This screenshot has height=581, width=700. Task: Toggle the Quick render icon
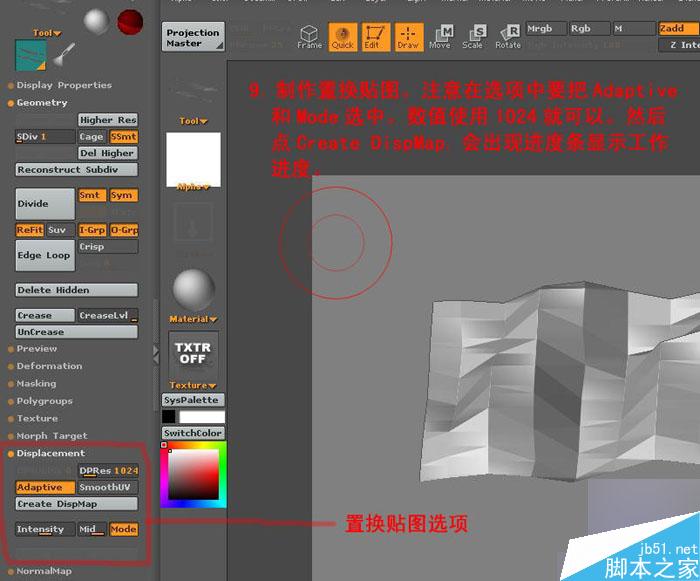pyautogui.click(x=342, y=37)
